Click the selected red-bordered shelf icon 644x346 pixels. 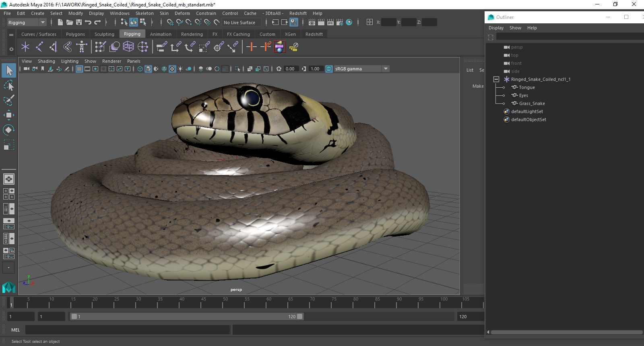coord(280,47)
